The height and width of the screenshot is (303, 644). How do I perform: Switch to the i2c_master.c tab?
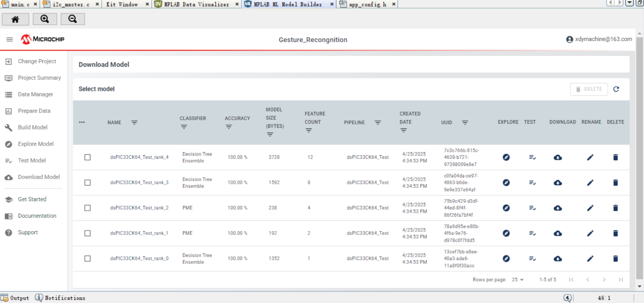point(71,4)
